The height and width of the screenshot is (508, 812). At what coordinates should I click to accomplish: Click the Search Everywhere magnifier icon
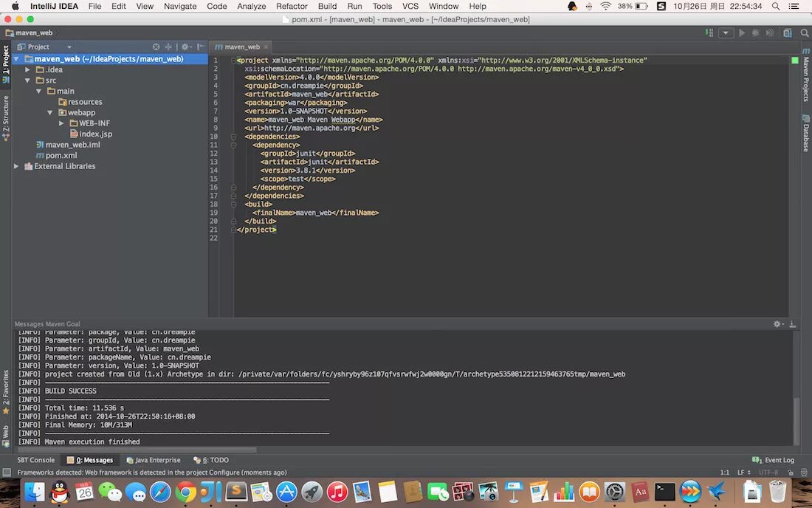(x=804, y=32)
